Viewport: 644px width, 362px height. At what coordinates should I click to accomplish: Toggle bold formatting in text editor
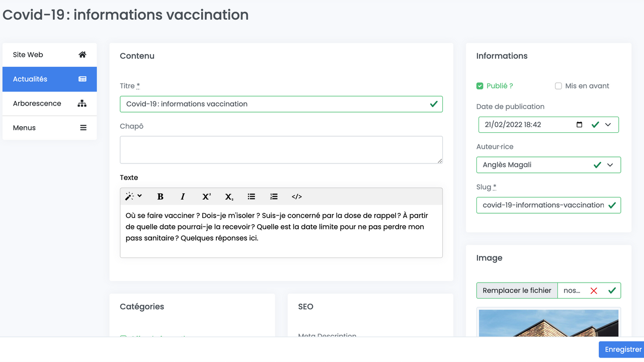click(160, 197)
